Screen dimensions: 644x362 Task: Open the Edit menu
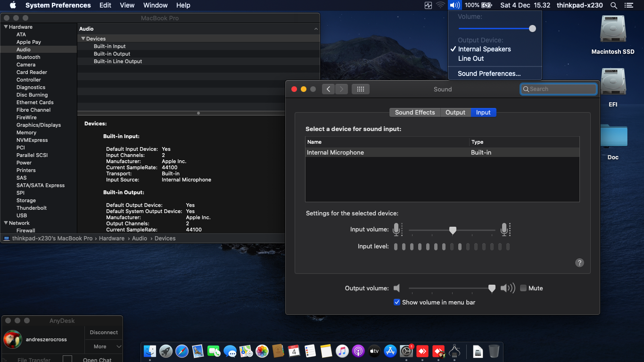(x=105, y=5)
